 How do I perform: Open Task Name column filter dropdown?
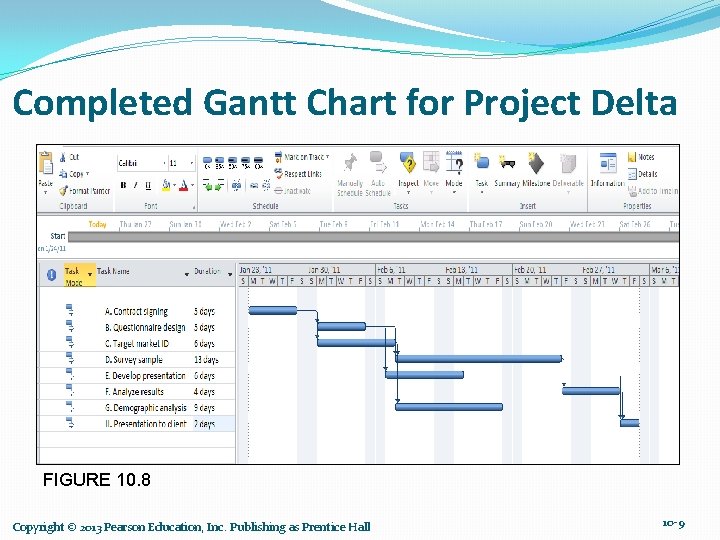pyautogui.click(x=186, y=274)
